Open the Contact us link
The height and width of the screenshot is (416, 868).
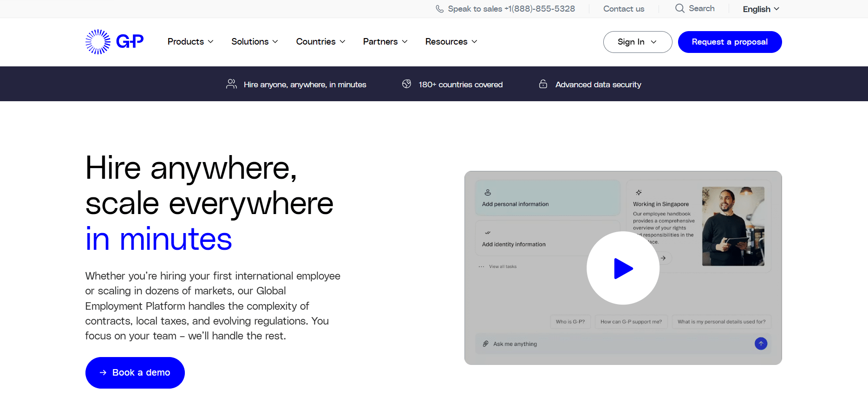623,9
